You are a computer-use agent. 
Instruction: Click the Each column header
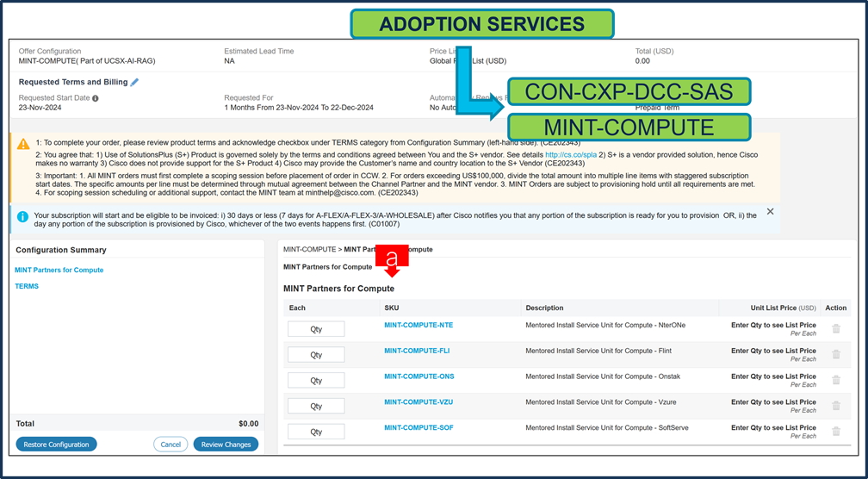tap(297, 308)
